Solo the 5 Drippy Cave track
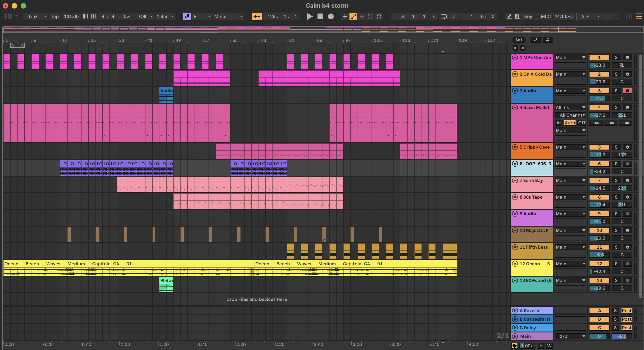The image size is (644, 350). click(616, 147)
